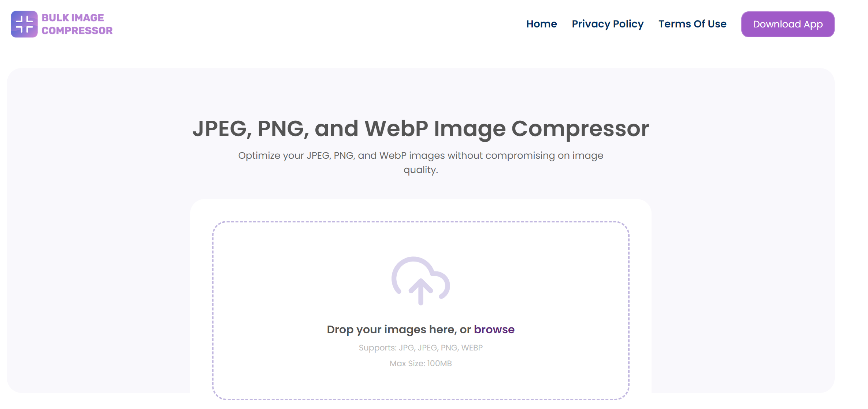Click the 'Max Size: 100MB' text
Screen dimensions: 868x409
point(420,363)
